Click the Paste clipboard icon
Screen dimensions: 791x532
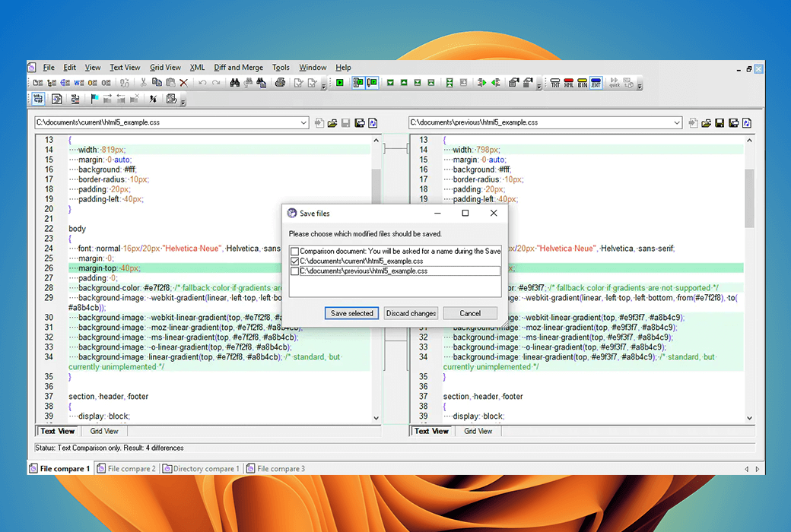(170, 82)
